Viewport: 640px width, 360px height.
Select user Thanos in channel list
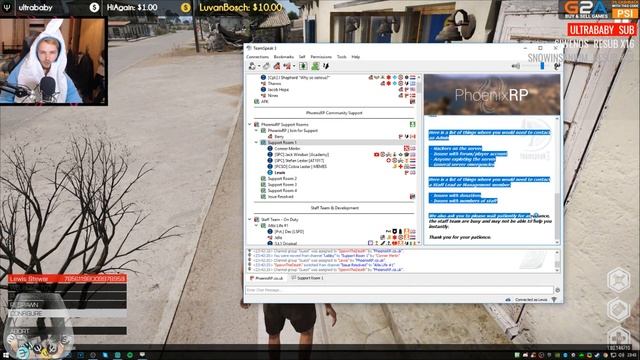pos(274,83)
